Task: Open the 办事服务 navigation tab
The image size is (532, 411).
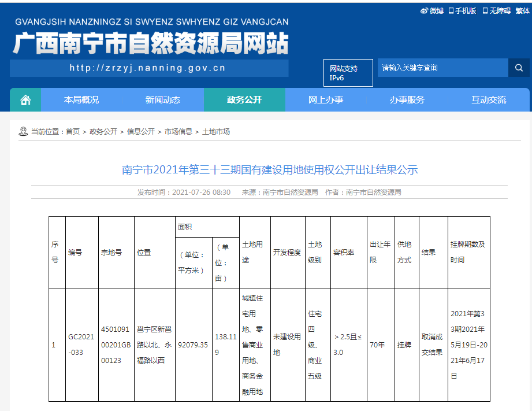Action: [x=407, y=100]
